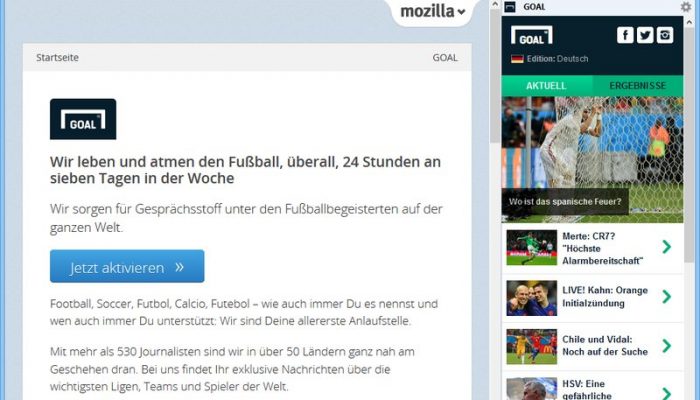Click the Jetzt aktivieren button

coord(127,267)
